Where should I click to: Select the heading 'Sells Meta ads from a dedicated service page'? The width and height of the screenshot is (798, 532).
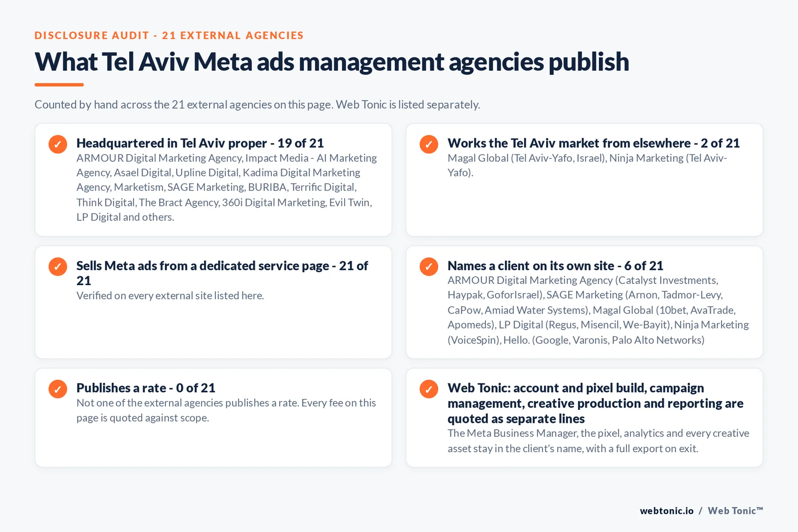pyautogui.click(x=222, y=273)
